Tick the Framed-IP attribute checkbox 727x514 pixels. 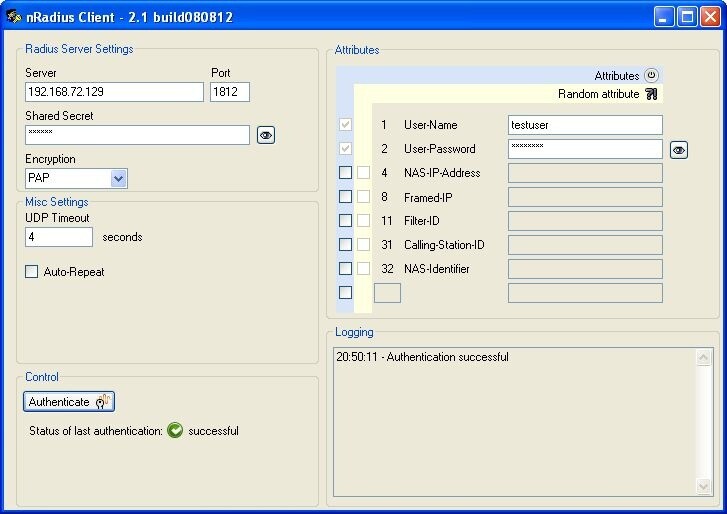pyautogui.click(x=345, y=197)
